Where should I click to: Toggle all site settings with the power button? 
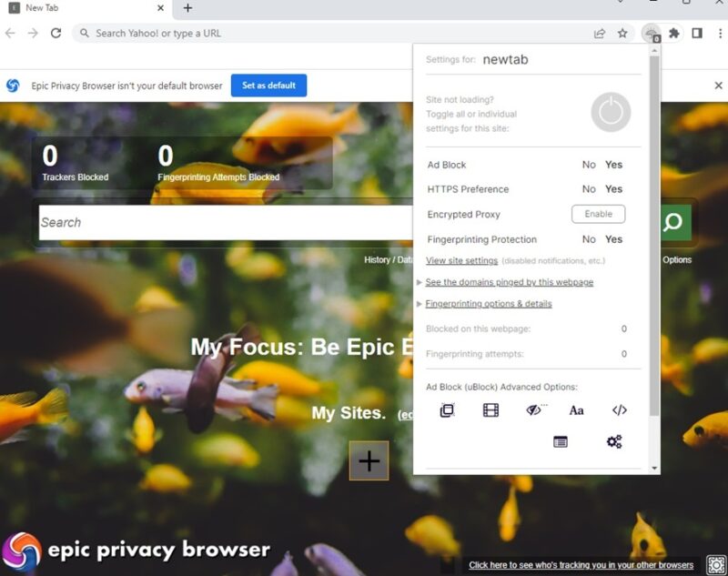point(610,112)
